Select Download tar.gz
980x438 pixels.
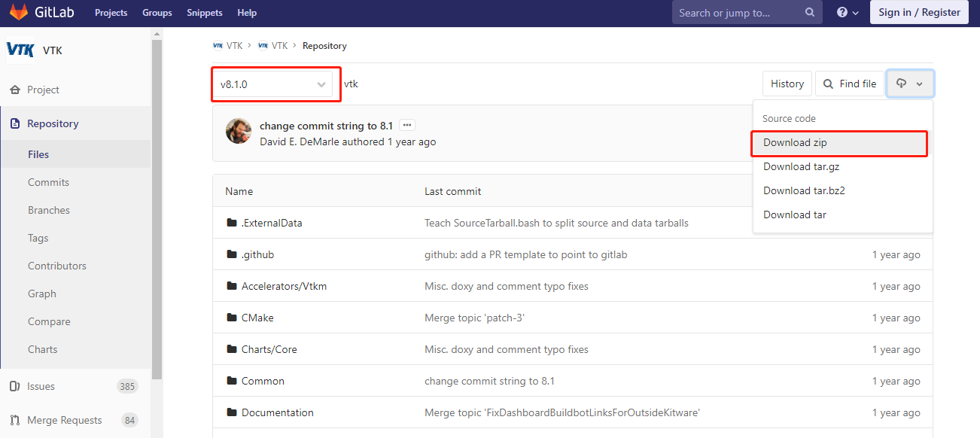click(800, 166)
